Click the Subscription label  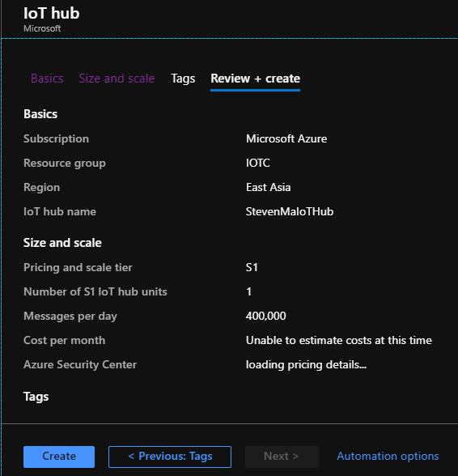coord(56,138)
